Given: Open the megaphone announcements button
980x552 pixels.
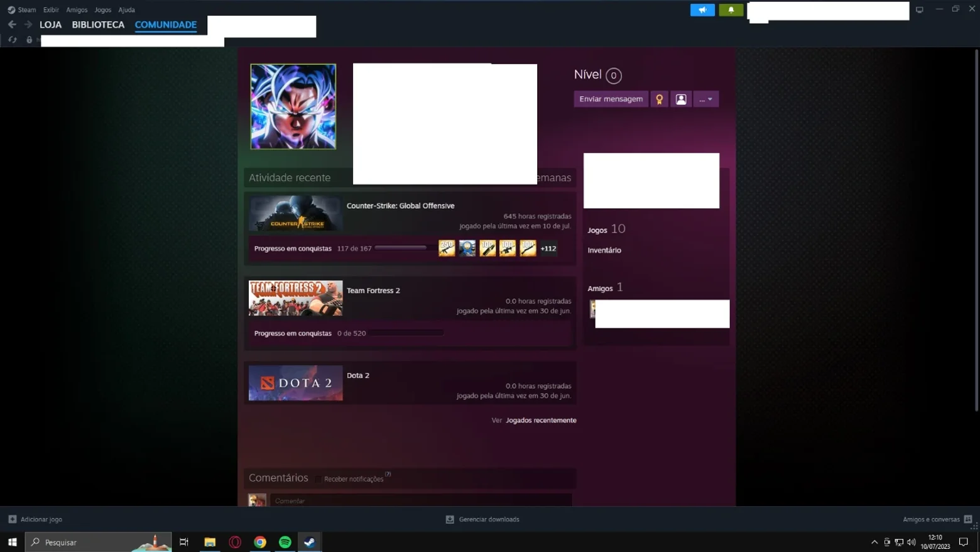Looking at the screenshot, I should coord(702,10).
